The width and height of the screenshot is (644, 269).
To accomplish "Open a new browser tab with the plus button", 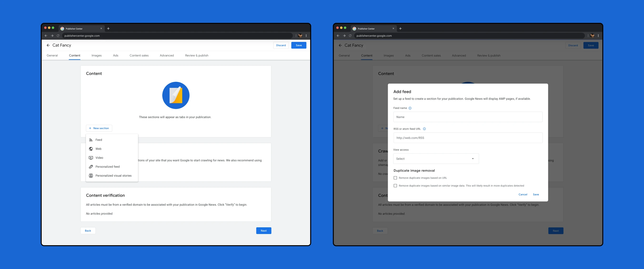I will tap(108, 28).
